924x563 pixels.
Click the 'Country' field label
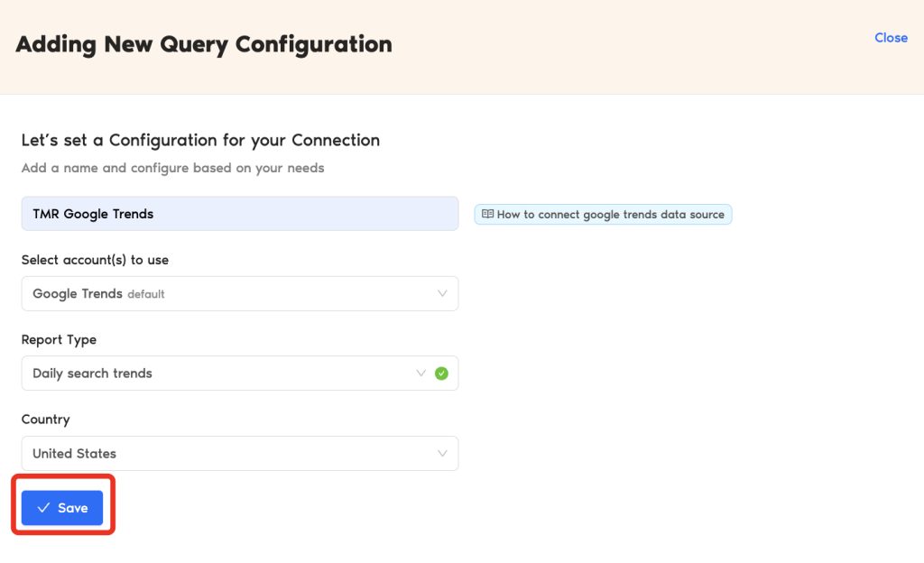pyautogui.click(x=45, y=420)
